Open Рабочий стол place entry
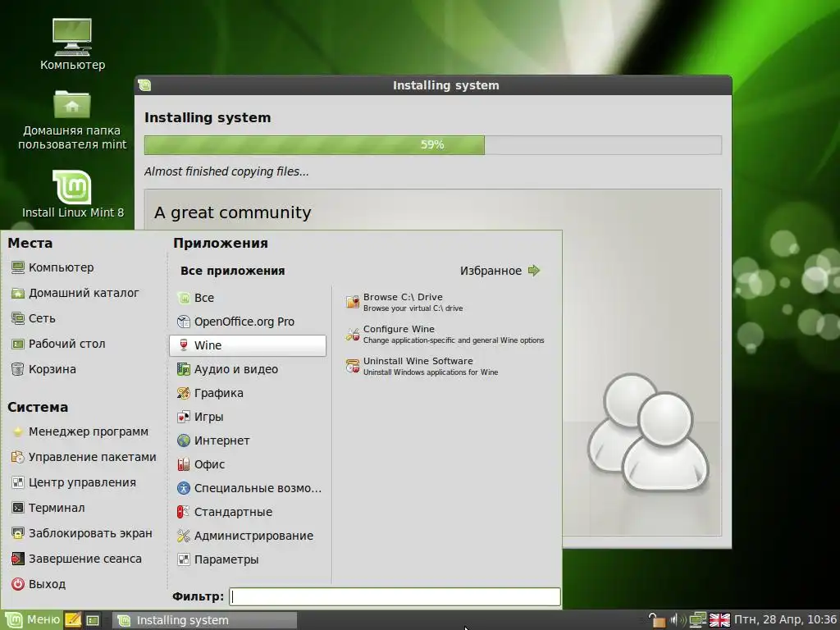 (58, 344)
